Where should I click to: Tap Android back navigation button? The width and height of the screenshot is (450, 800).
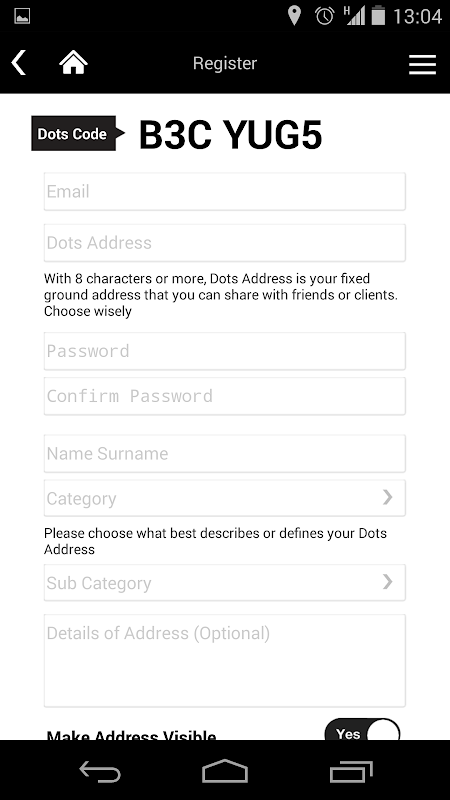tap(99, 770)
